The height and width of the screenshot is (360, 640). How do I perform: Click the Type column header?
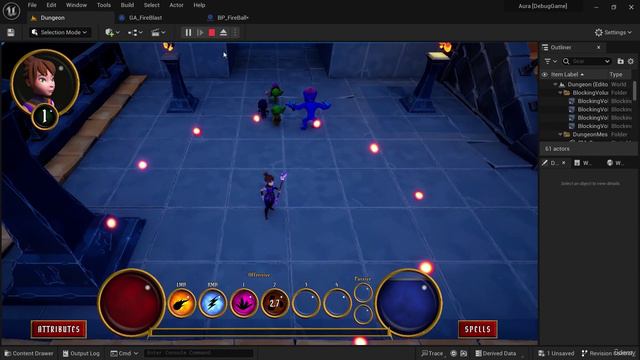(x=616, y=75)
